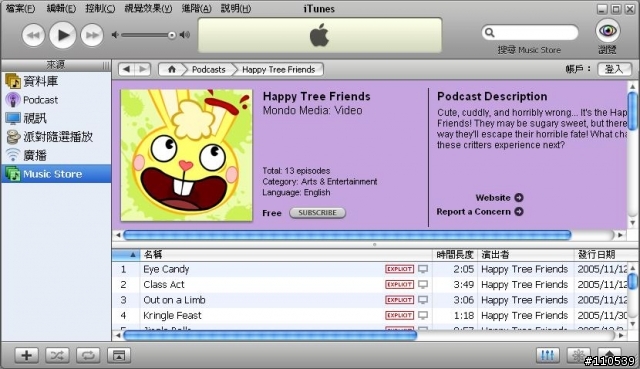Screen dimensions: 640x369
Task: Show or hide the artwork viewer
Action: [x=119, y=355]
